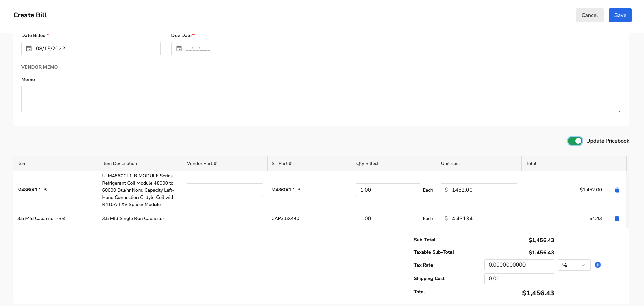The image size is (644, 306).
Task: Save the new bill
Action: pos(620,15)
